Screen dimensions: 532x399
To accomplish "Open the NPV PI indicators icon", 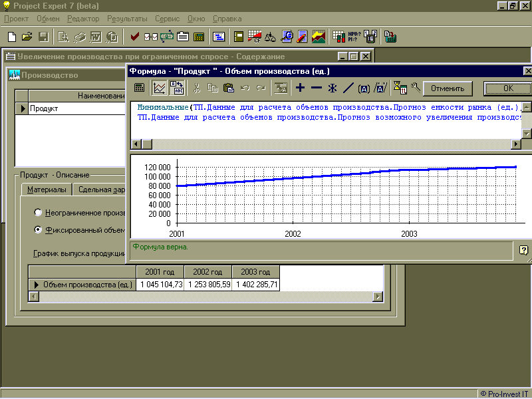I will pyautogui.click(x=354, y=37).
